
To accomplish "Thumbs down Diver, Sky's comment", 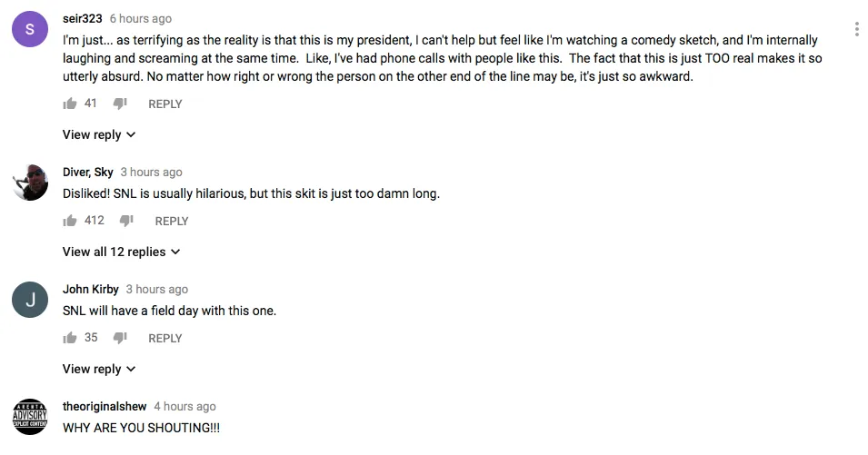I will pos(127,221).
